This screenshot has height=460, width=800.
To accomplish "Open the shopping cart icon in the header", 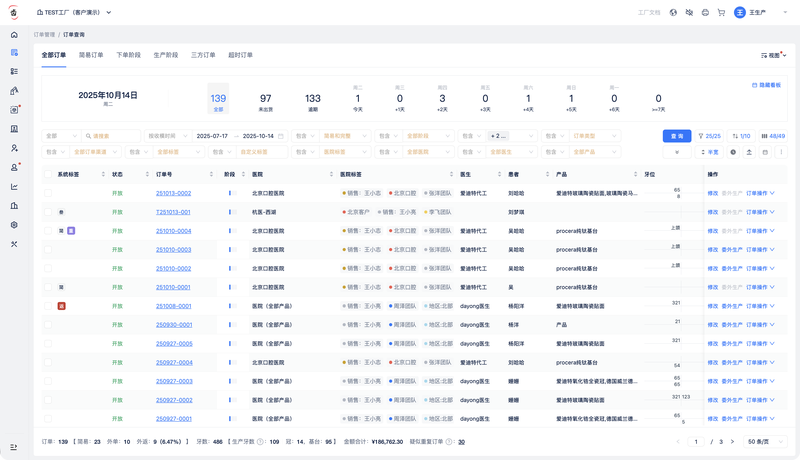I will [721, 12].
